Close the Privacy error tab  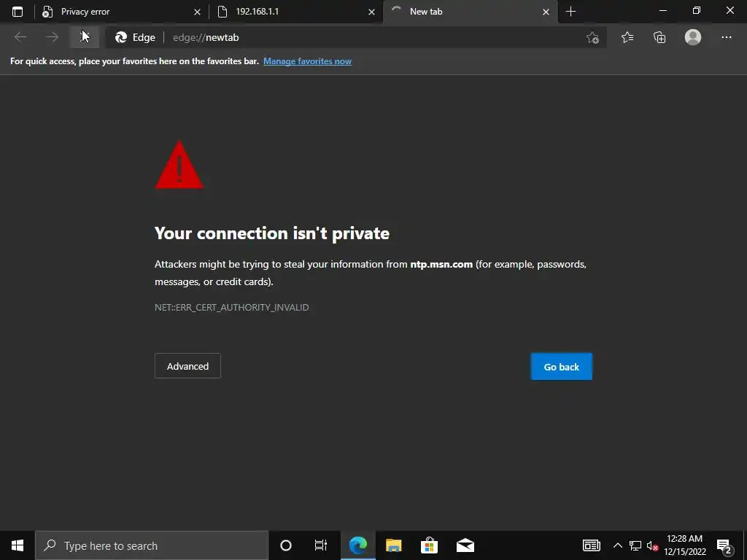click(x=197, y=12)
